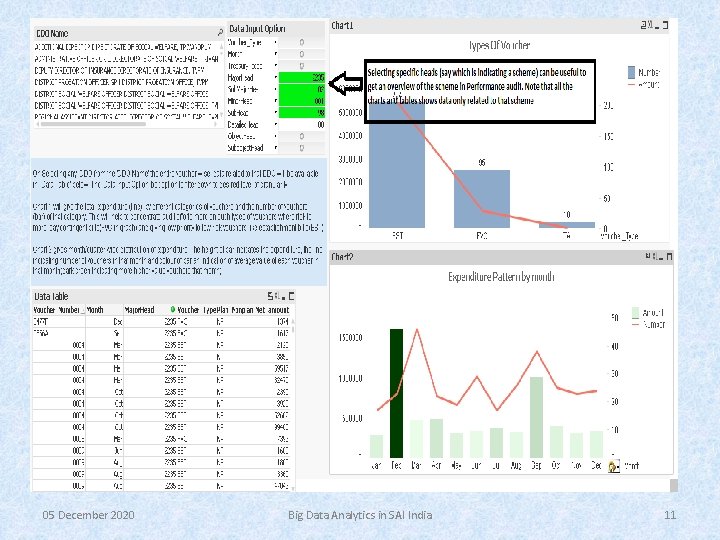
Task: Click Amount legend swatch in Chart2
Action: coord(636,313)
